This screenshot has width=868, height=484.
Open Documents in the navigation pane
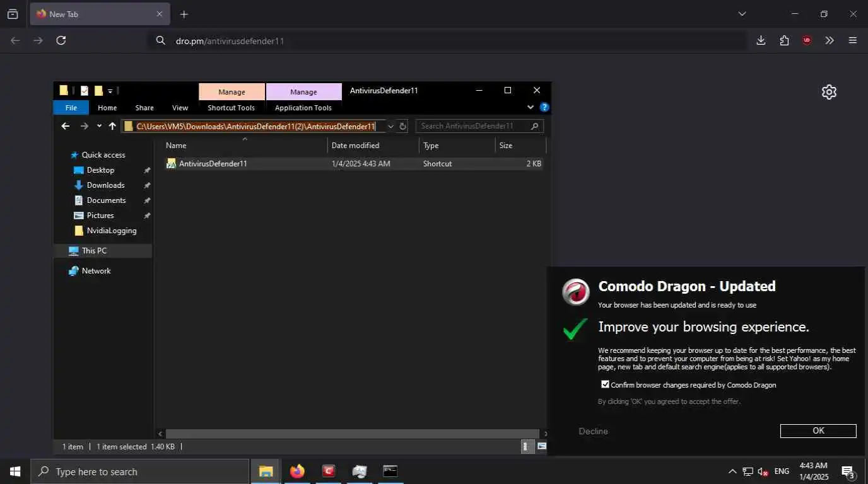(106, 200)
